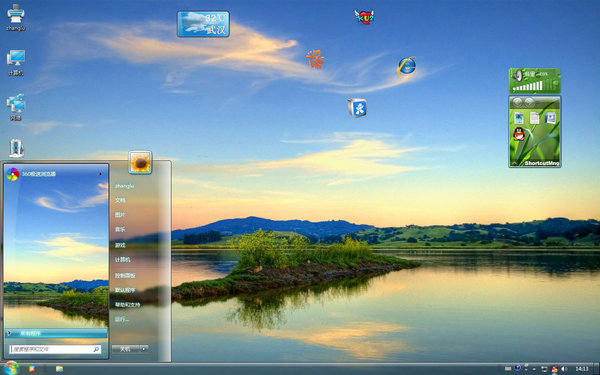Click the Windows Start orb
Viewport: 600px width, 375px height.
pos(10,368)
